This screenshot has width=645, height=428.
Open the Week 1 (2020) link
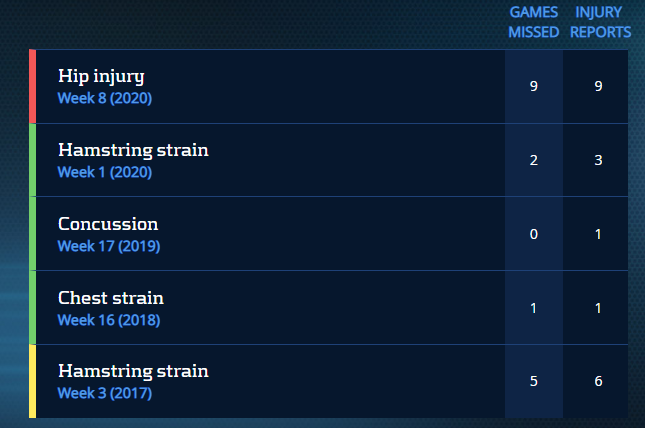pos(104,172)
